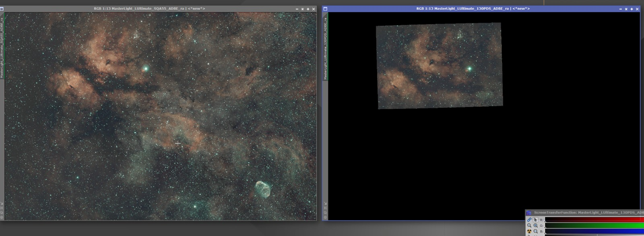This screenshot has height=236, width=644.
Task: Click the green channel STF slider bar
Action: coord(594,226)
